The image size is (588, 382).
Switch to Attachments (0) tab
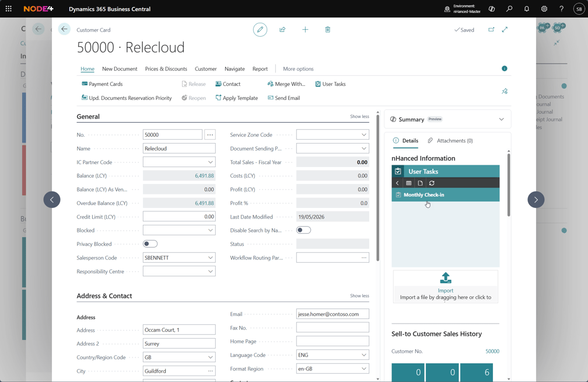click(450, 141)
